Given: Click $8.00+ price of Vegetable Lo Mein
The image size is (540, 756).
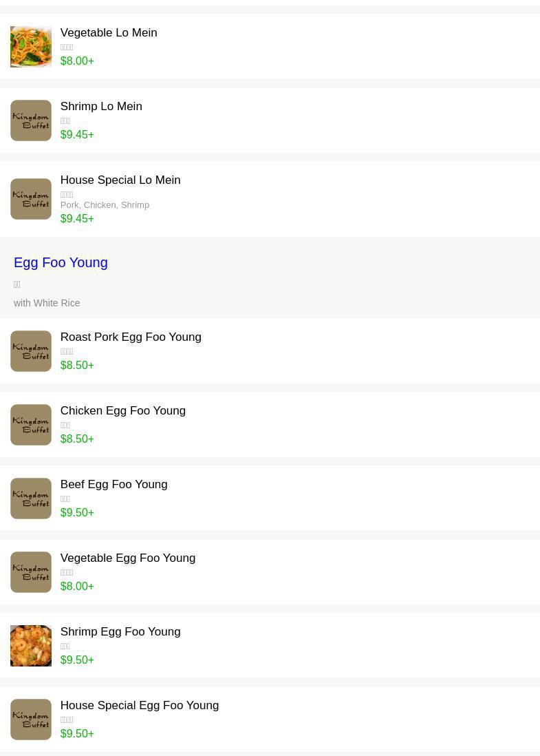Looking at the screenshot, I should 77,61.
